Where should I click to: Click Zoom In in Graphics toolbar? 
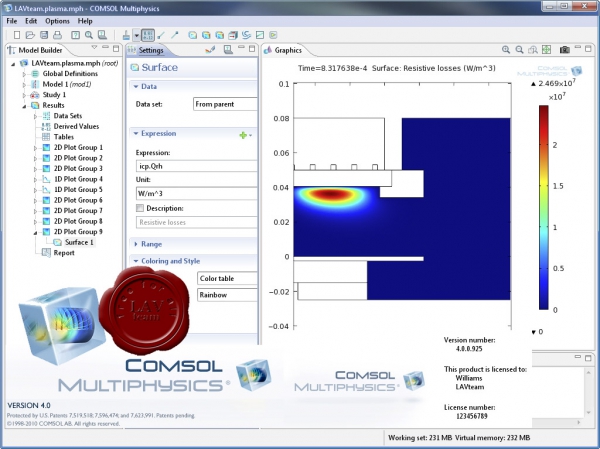506,50
